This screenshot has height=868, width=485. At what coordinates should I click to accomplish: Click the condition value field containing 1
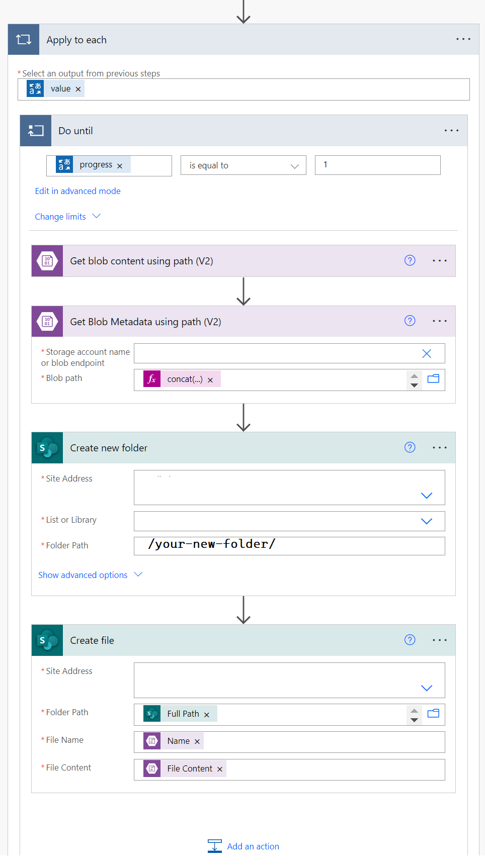click(378, 165)
